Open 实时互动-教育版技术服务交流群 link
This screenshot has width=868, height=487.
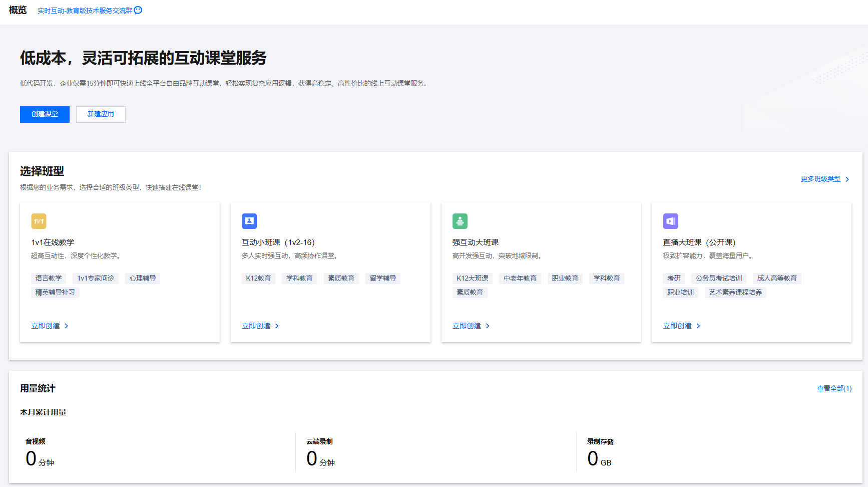[x=85, y=11]
